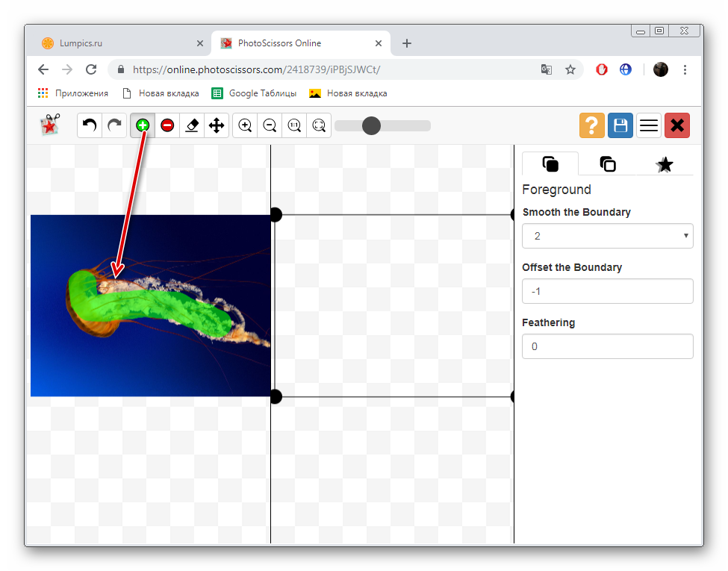Edit the Offset the Boundary field
The height and width of the screenshot is (571, 728).
coord(607,291)
